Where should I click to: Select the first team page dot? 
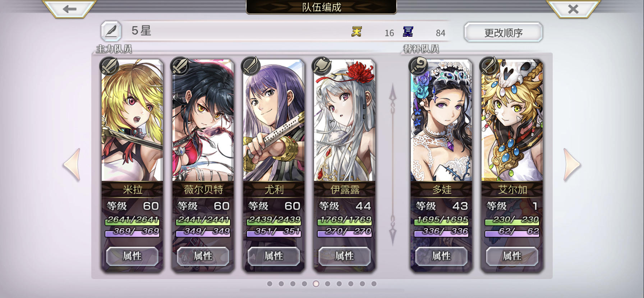pyautogui.click(x=270, y=284)
